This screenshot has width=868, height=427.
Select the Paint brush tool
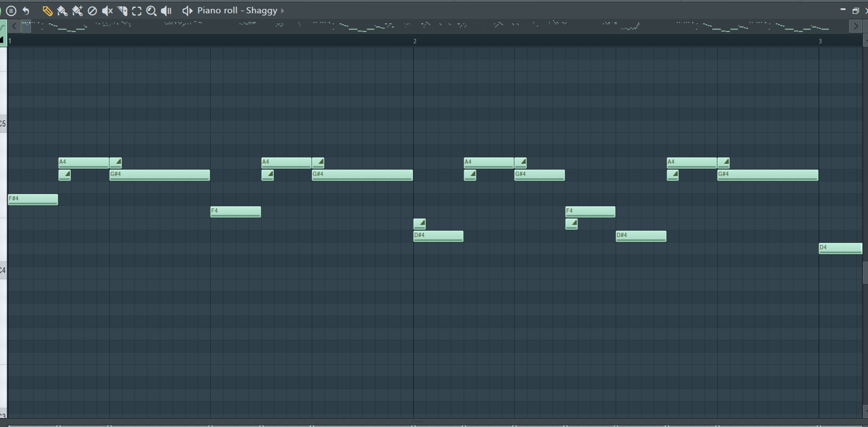pyautogui.click(x=62, y=10)
